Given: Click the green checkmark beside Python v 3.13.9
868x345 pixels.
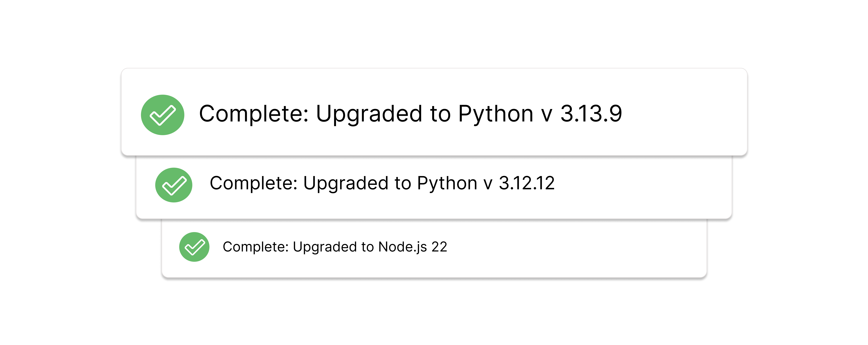Looking at the screenshot, I should [162, 115].
